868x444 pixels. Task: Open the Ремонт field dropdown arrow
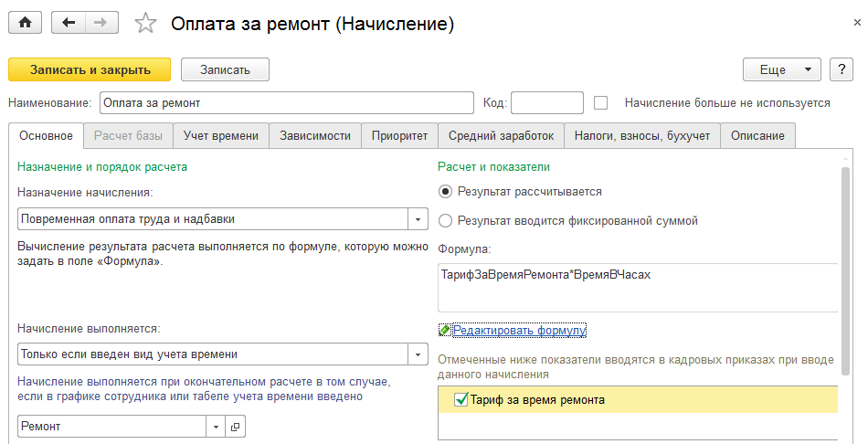click(217, 426)
